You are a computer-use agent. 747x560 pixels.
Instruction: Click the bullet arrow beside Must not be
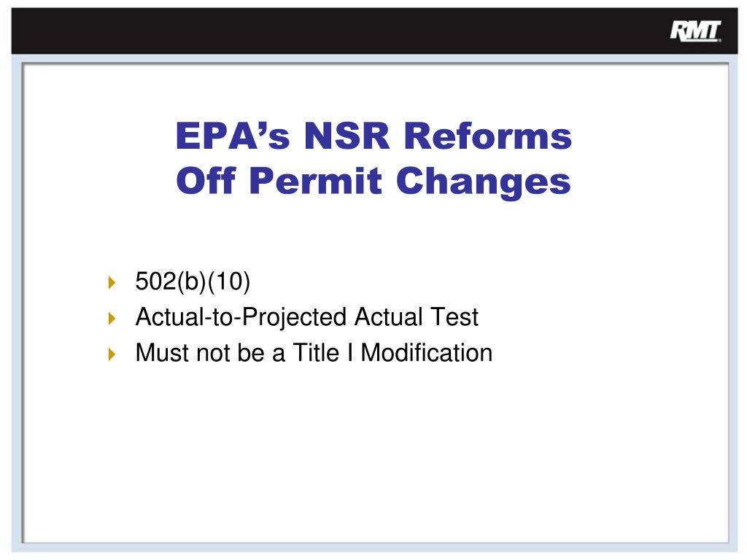click(x=112, y=354)
